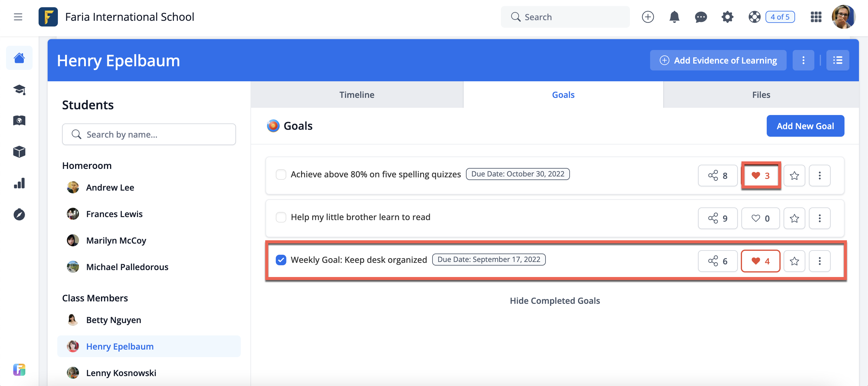Screen dimensions: 868x386
Task: Star the Keep desk organized goal
Action: [x=794, y=261]
